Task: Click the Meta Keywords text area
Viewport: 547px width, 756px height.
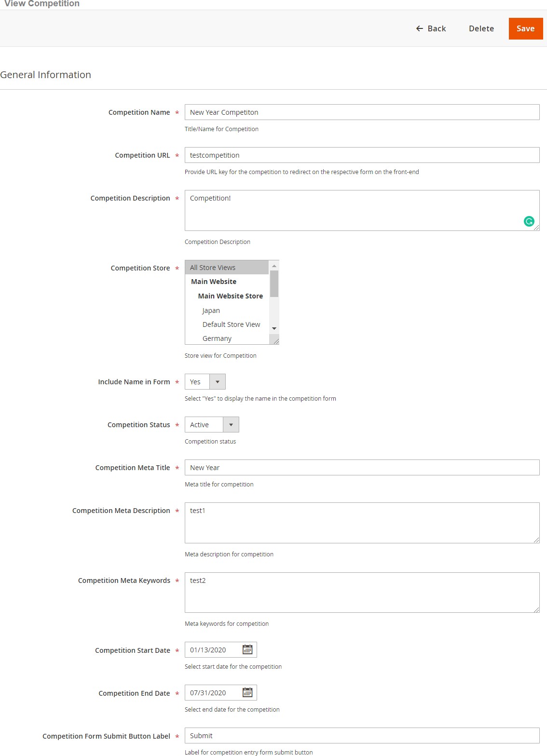Action: tap(362, 593)
